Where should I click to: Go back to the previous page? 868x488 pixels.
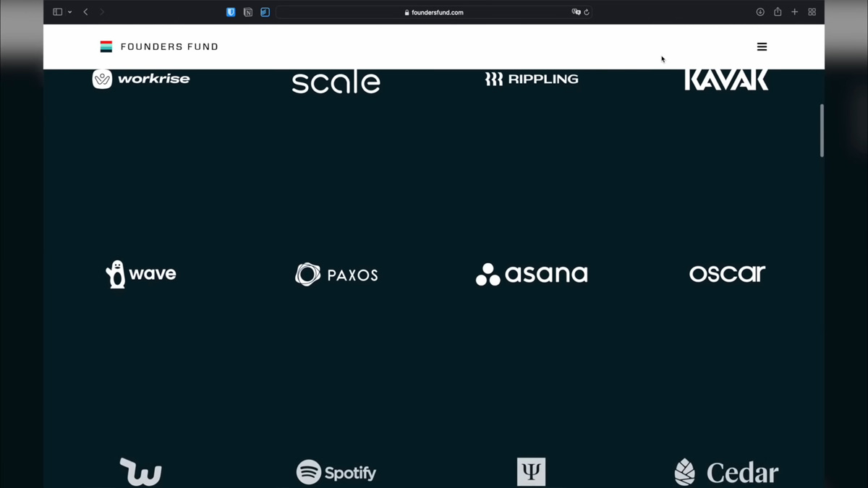coord(85,12)
